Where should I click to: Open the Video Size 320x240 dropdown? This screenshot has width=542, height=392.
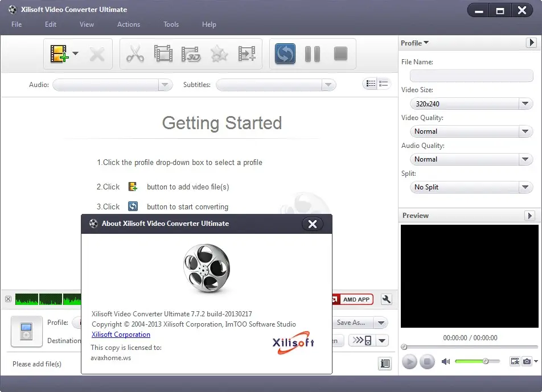pyautogui.click(x=471, y=104)
